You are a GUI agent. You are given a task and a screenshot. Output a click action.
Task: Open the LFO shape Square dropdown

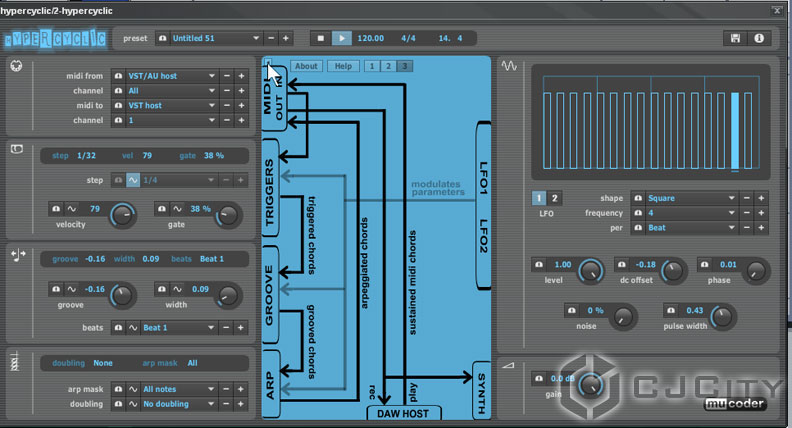coord(691,198)
